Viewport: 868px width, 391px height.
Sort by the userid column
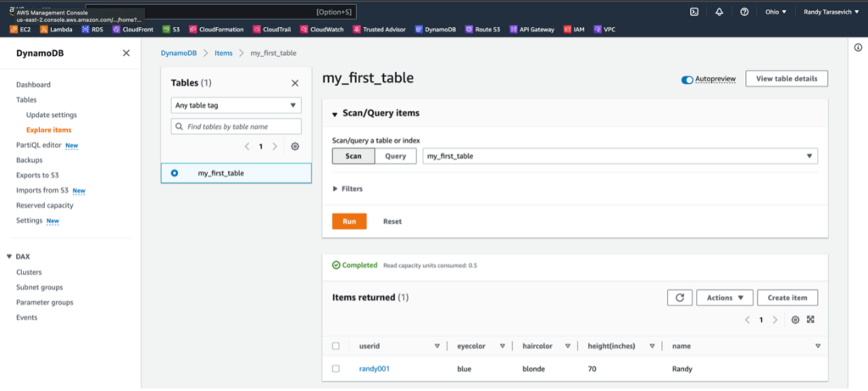click(437, 345)
